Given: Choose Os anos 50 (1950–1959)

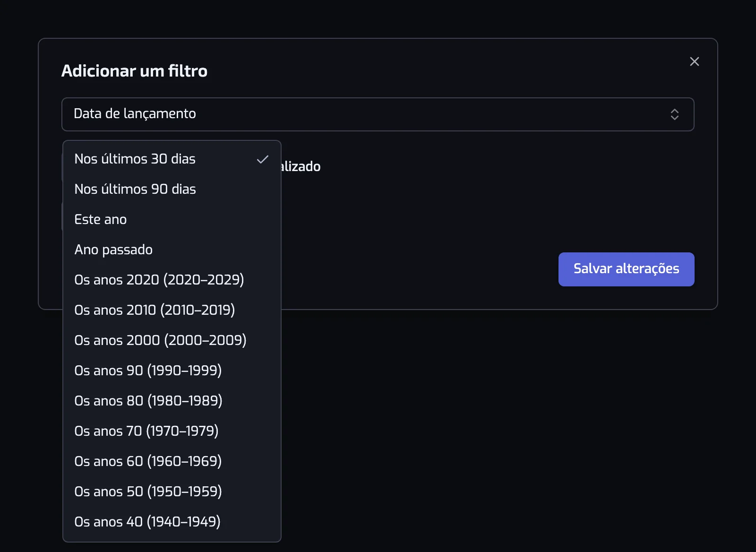Looking at the screenshot, I should 172,492.
